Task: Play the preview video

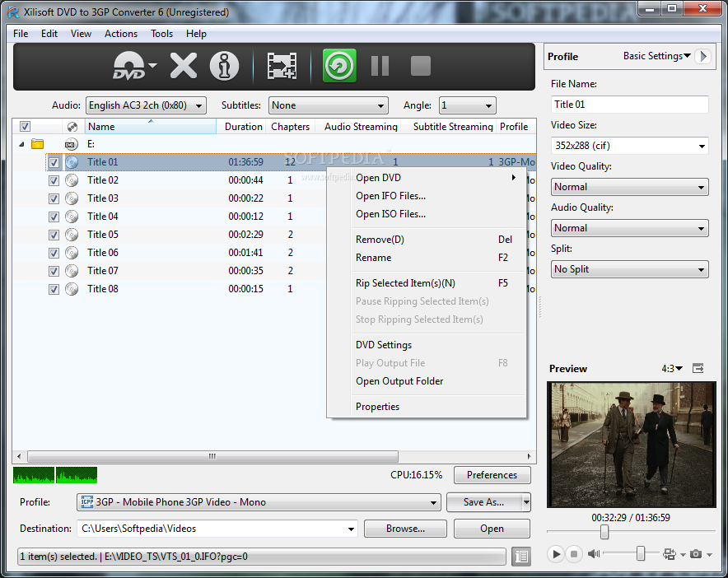Action: pos(556,554)
